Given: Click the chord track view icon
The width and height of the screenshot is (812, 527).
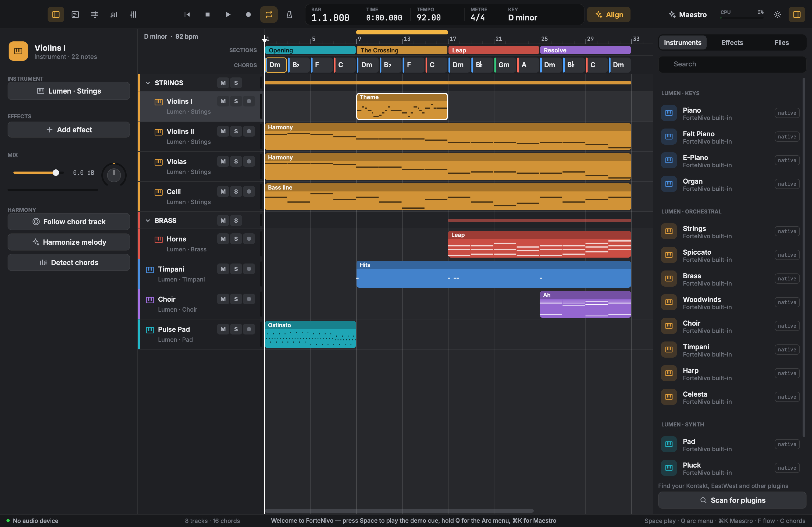Looking at the screenshot, I should point(94,14).
